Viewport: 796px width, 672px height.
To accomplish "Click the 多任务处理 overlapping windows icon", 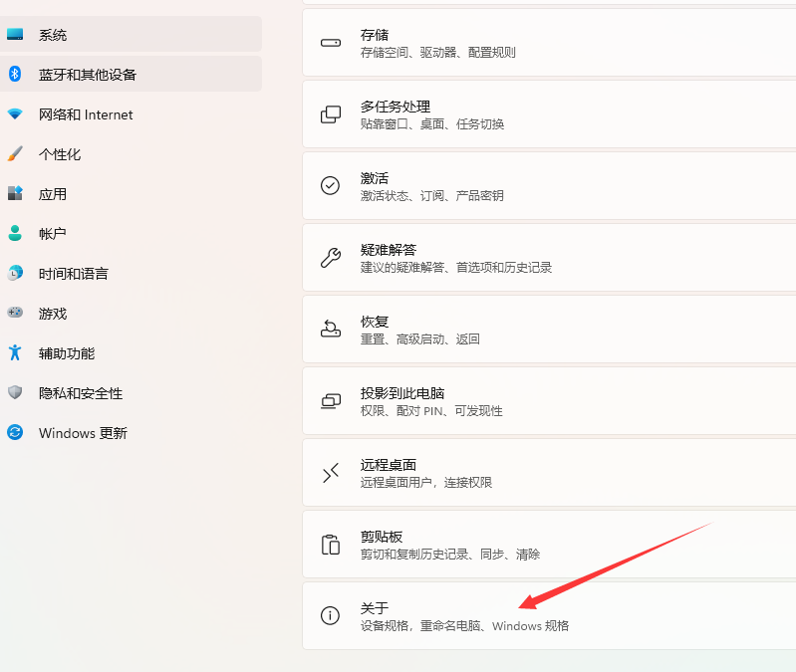I will (x=331, y=114).
